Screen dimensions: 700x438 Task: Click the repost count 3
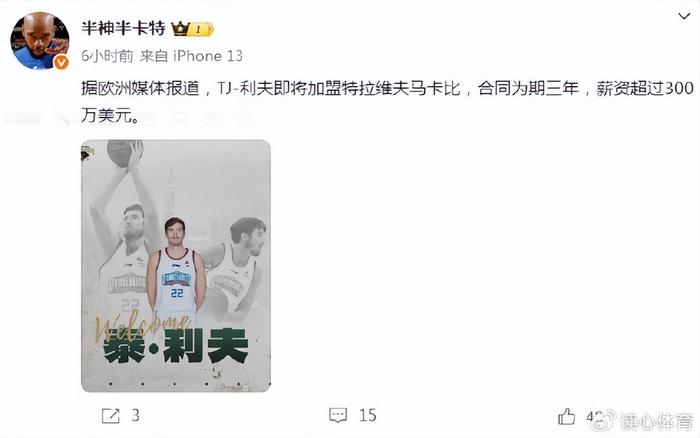pos(135,416)
